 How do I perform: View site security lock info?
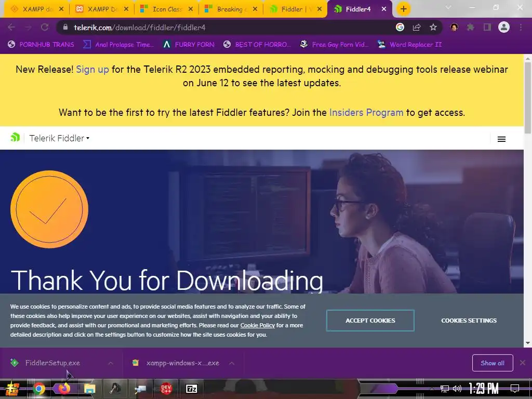click(65, 28)
